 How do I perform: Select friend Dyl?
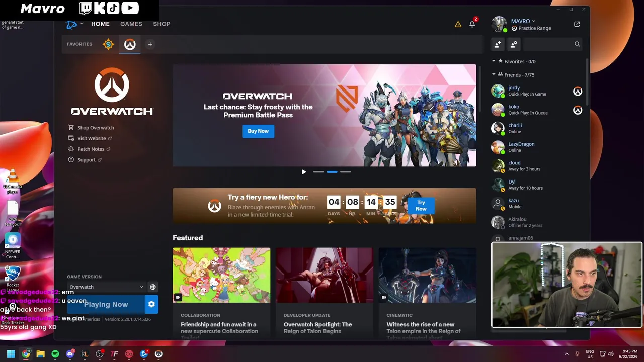[536, 185]
